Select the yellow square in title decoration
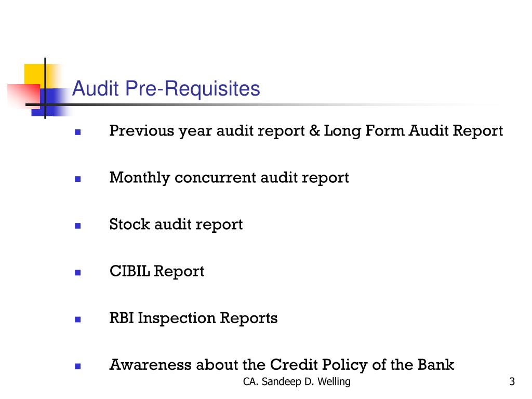Viewport: 532px width, 399px height. 36,76
